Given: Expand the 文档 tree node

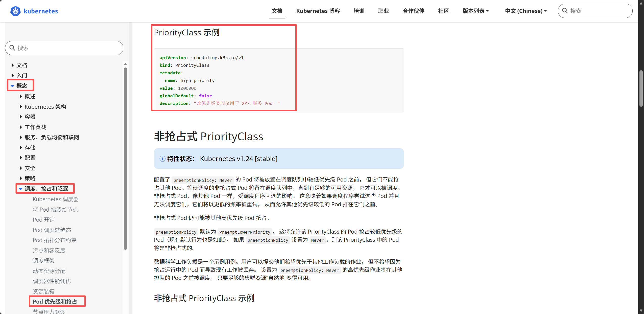Looking at the screenshot, I should 13,65.
